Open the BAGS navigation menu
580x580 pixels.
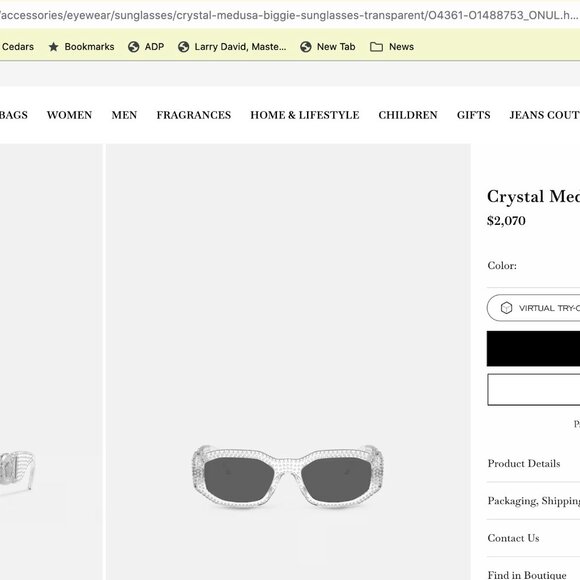click(14, 115)
